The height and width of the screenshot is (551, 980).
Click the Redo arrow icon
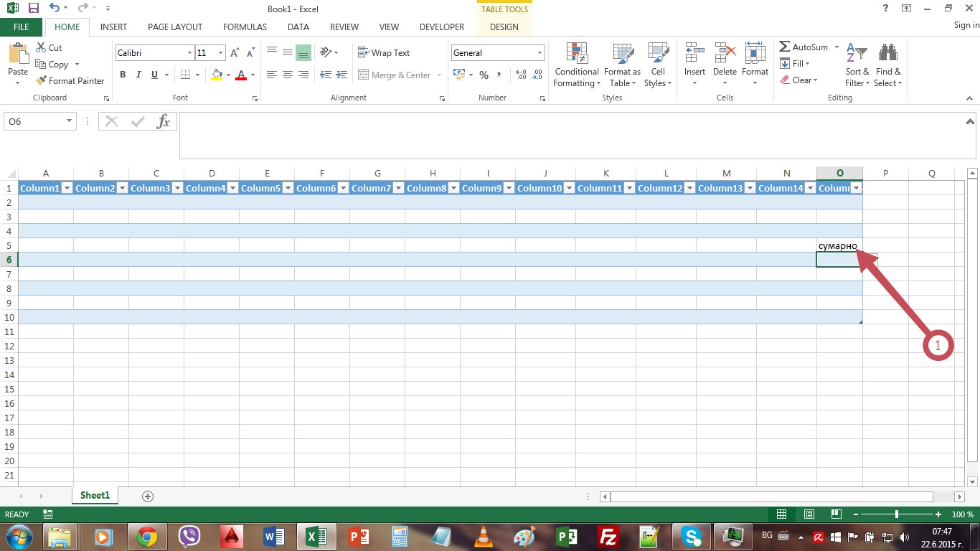click(x=82, y=9)
